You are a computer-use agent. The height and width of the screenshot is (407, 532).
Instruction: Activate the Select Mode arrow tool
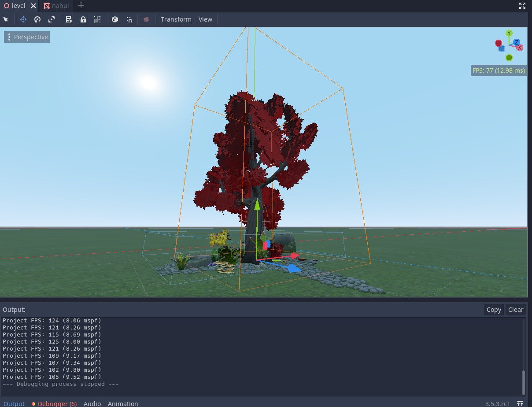point(6,19)
